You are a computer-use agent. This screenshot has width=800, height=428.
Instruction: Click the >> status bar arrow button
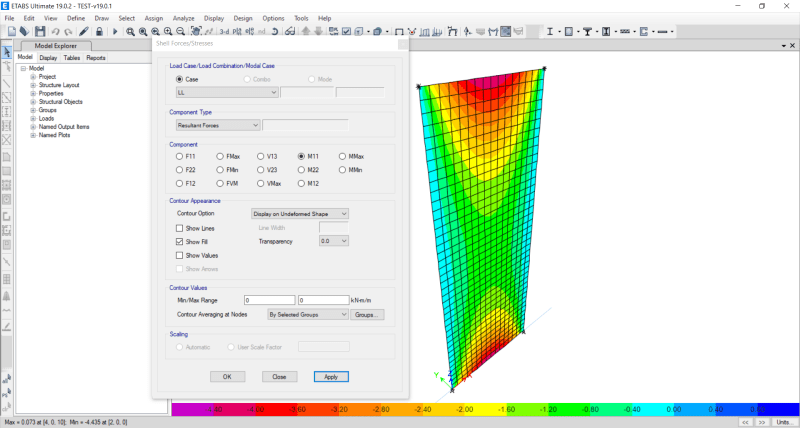(762, 422)
